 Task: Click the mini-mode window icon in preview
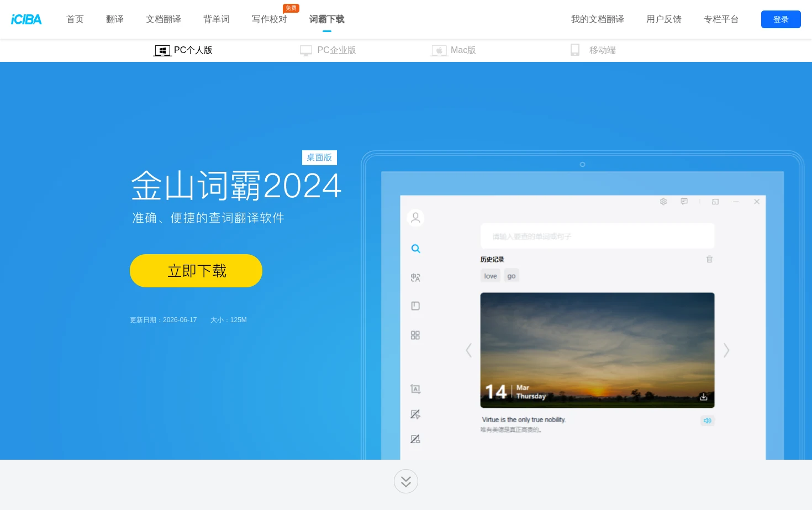click(715, 202)
